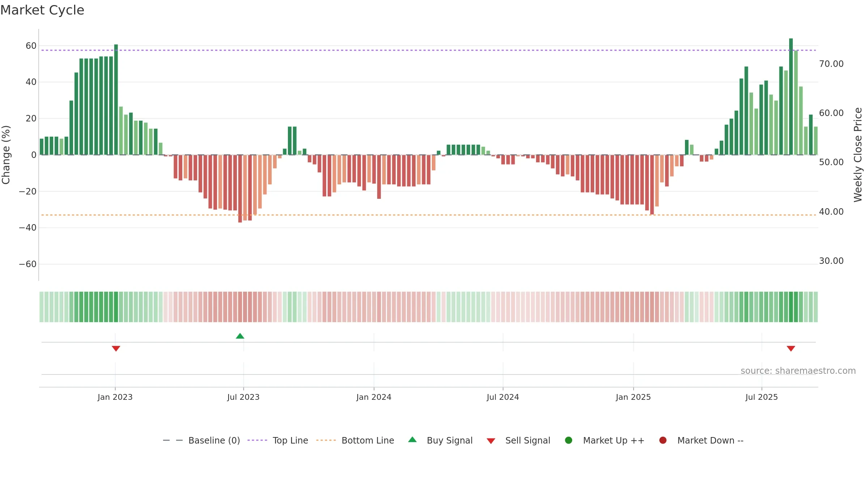The image size is (868, 488).
Task: Click the Jul 2024 axis label
Action: (x=503, y=397)
